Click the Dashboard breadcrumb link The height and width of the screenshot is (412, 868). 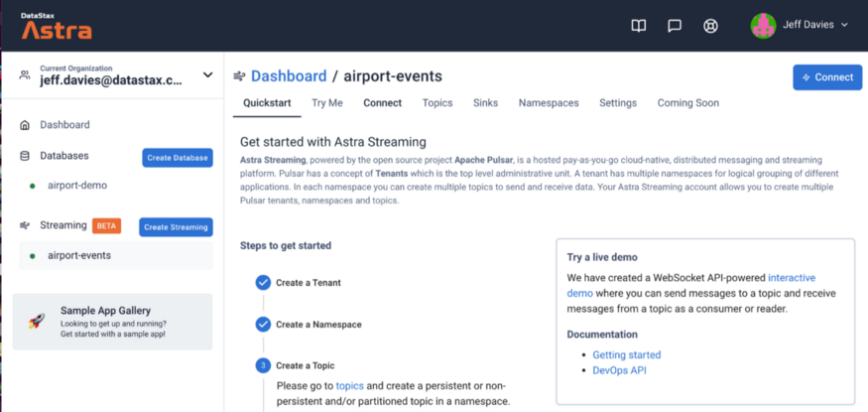289,76
